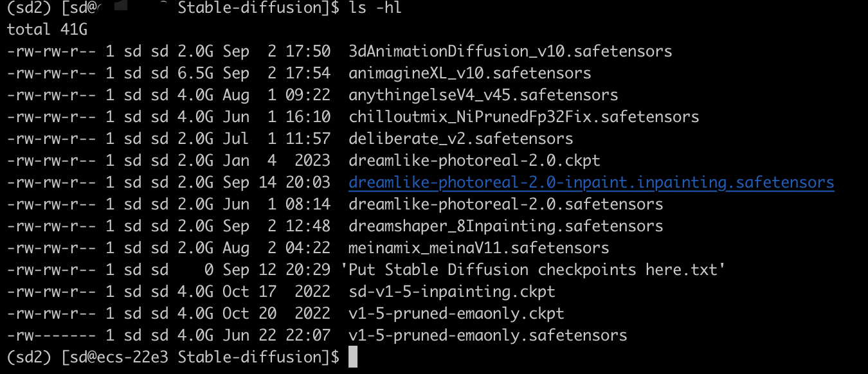Click the sd-v1-5-inpainting.ckpt filename

click(452, 292)
